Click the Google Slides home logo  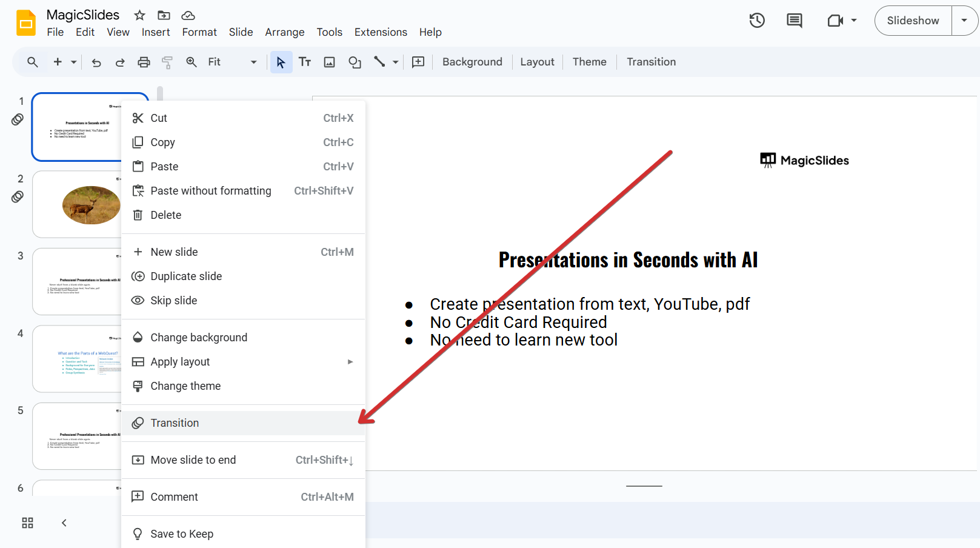click(26, 23)
